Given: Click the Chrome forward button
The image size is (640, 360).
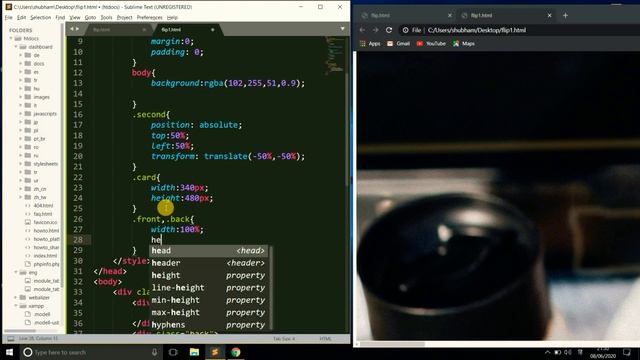Looking at the screenshot, I should coord(376,30).
